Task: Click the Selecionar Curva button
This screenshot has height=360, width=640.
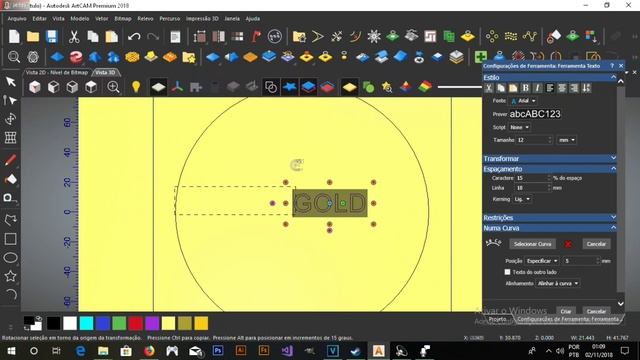Action: pos(533,244)
